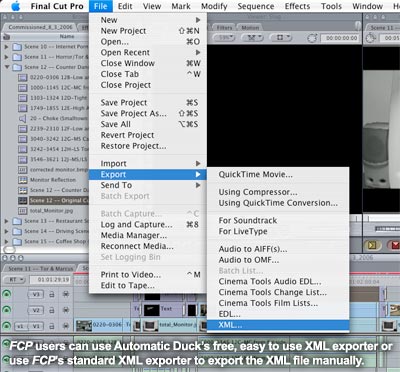
Task: Click Close Tab menu item
Action: [x=148, y=74]
